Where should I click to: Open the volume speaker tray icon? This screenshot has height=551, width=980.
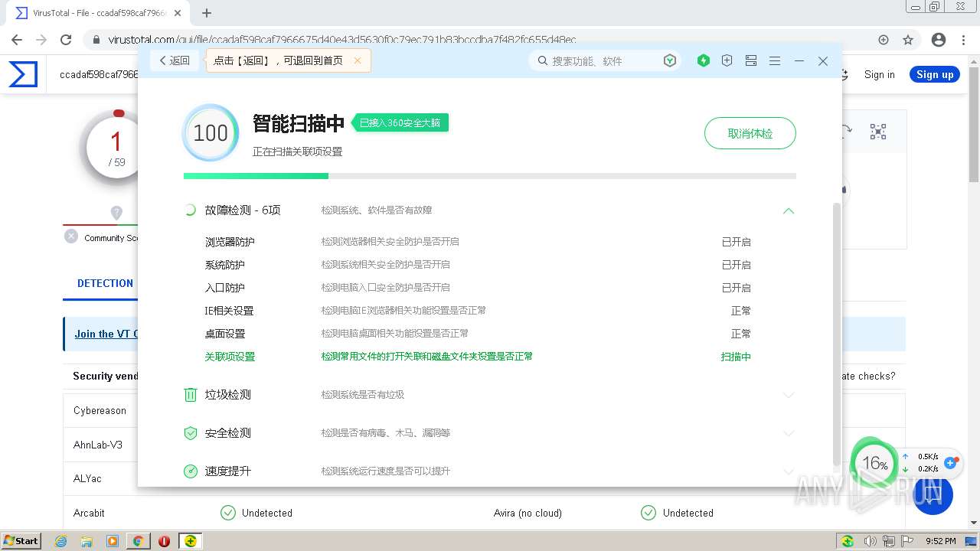point(871,541)
